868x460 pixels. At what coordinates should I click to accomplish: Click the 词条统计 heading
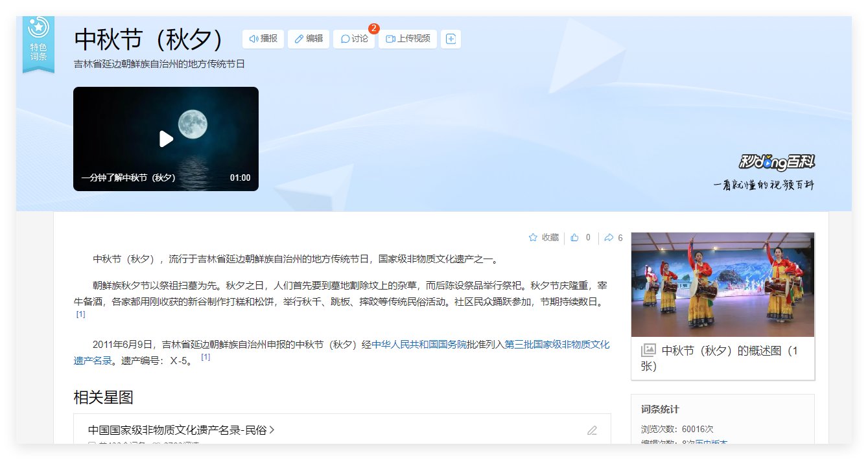tap(660, 409)
